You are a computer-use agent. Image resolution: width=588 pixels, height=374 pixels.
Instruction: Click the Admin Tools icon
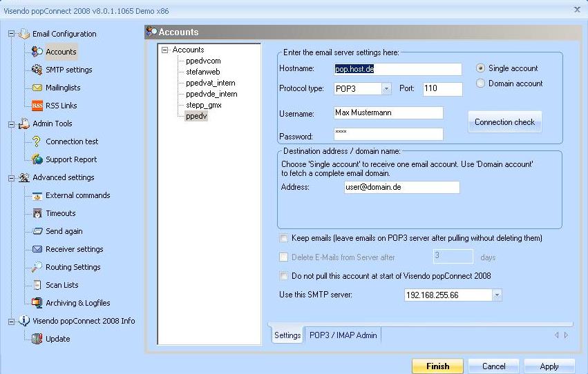24,124
